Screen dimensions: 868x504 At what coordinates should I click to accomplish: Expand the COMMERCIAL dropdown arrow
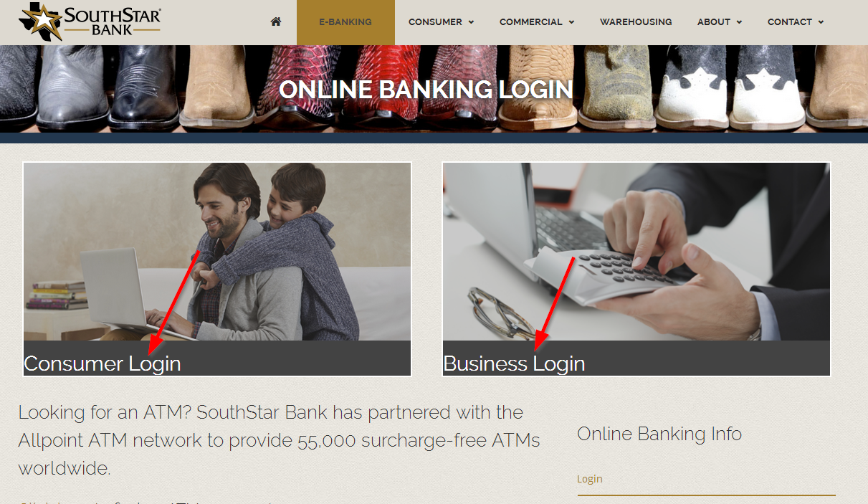point(571,22)
